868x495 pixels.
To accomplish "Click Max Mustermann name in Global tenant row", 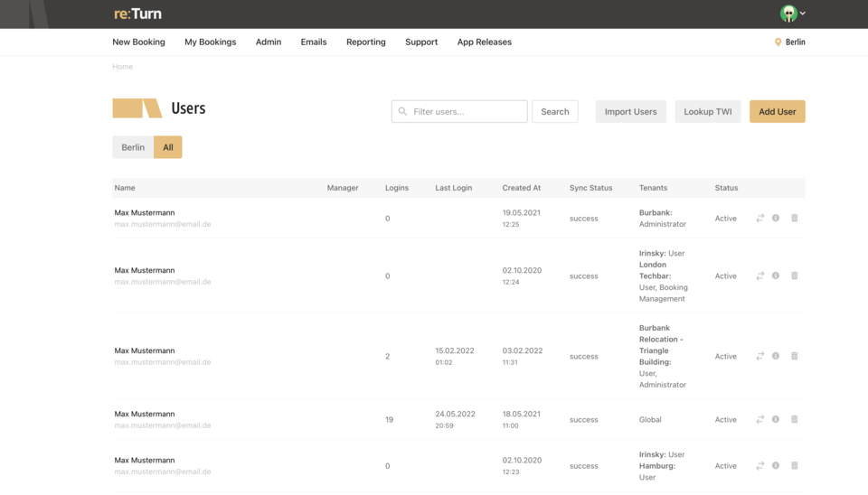I will (145, 414).
